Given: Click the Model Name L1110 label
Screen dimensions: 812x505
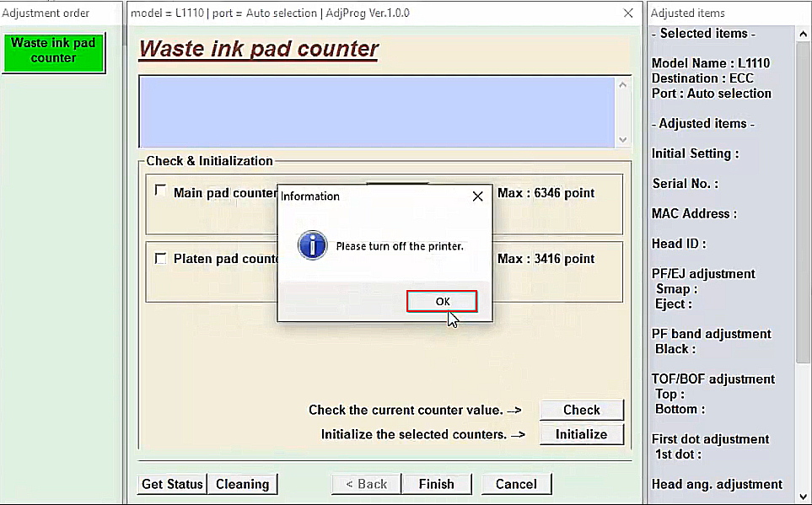Looking at the screenshot, I should [710, 63].
